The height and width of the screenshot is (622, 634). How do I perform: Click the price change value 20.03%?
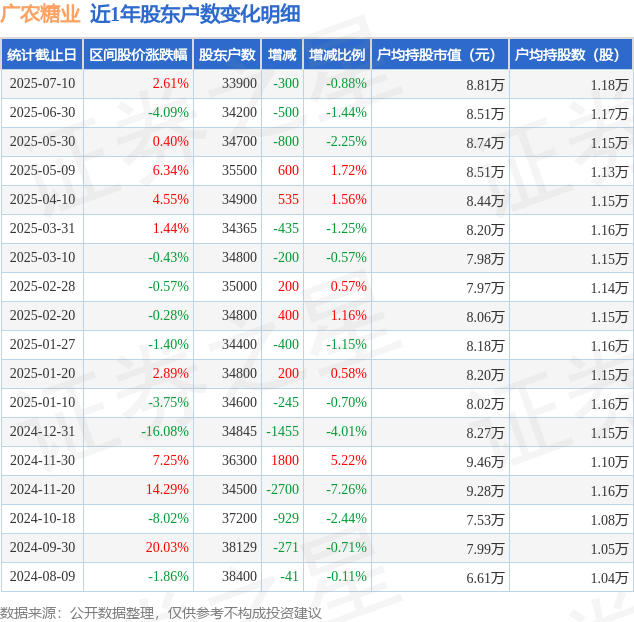click(167, 547)
